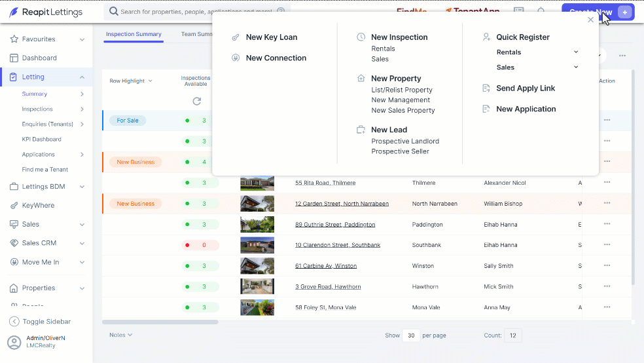Click the horizontal scrollbar below the table
Image resolution: width=644 pixels, height=363 pixels.
pyautogui.click(x=160, y=322)
